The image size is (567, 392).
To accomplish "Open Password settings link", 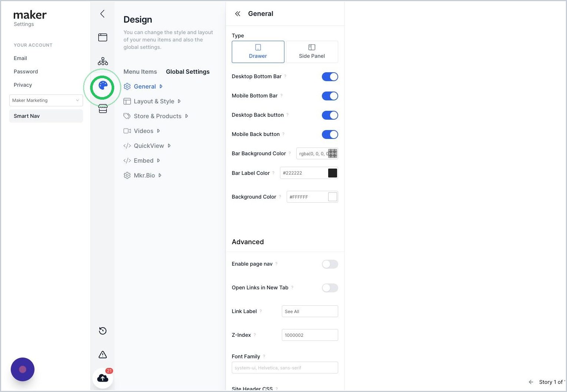I will [26, 72].
